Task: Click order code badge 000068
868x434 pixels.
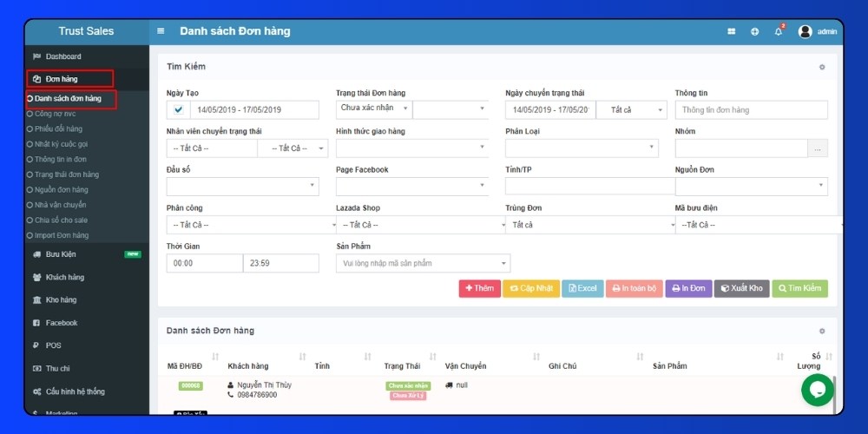Action: tap(190, 386)
